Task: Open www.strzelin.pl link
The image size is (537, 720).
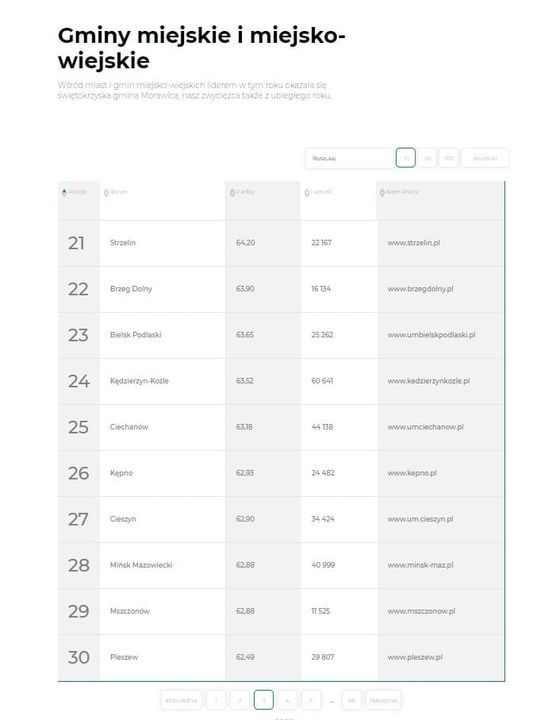Action: (x=413, y=243)
